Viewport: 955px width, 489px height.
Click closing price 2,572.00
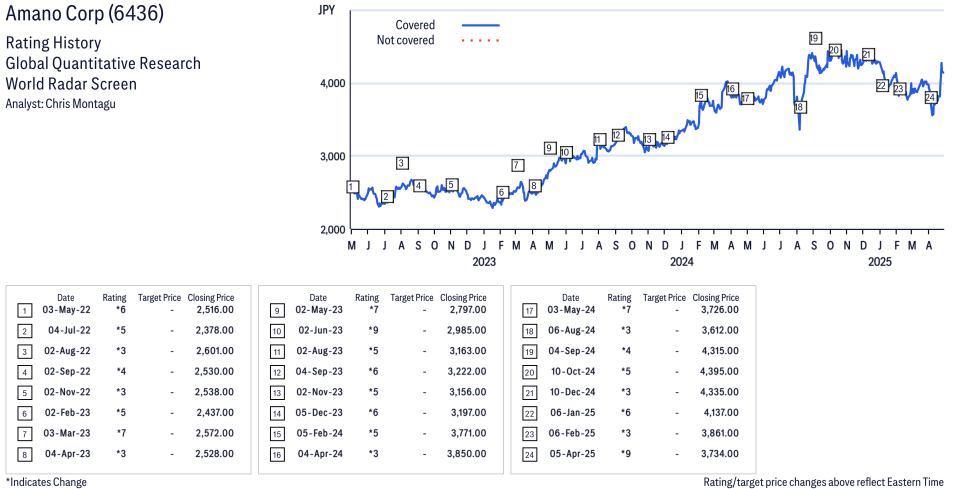(x=214, y=434)
